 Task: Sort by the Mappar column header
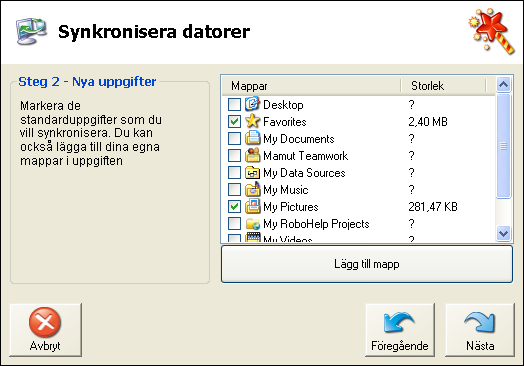(x=311, y=86)
